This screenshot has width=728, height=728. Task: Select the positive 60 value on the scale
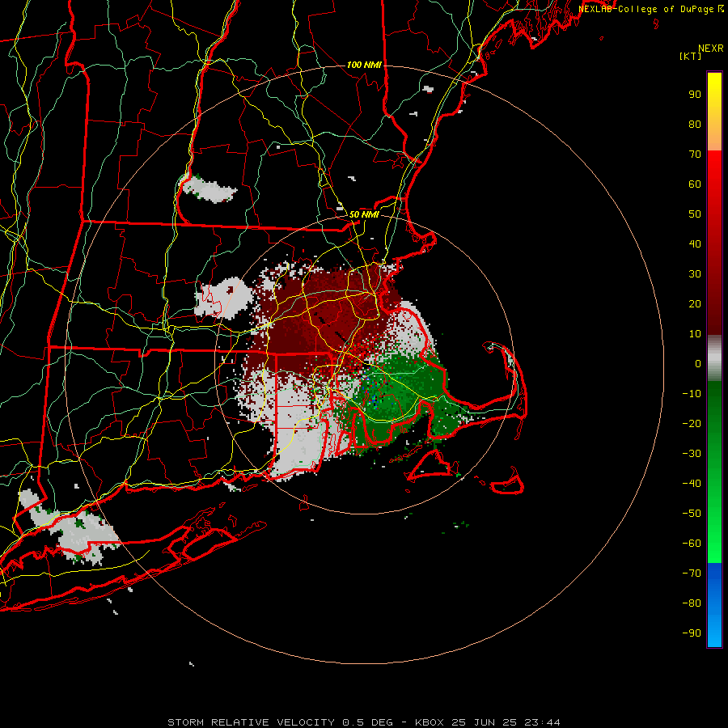695,184
